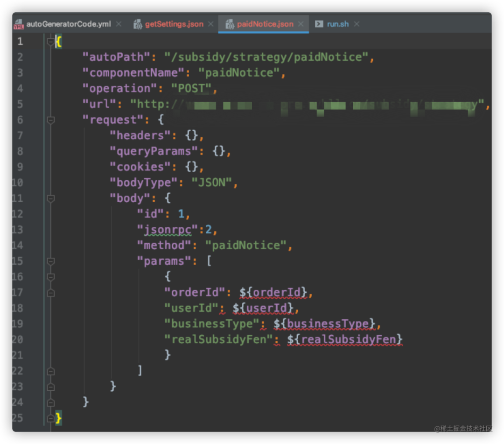Click the "jsonrpc" key on line 13
504x444 pixels.
[x=167, y=230]
